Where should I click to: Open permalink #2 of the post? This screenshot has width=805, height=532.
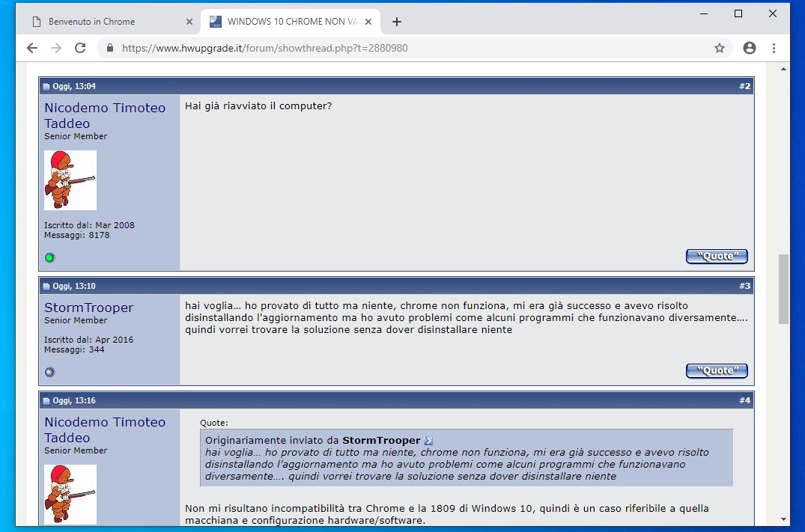tap(744, 86)
